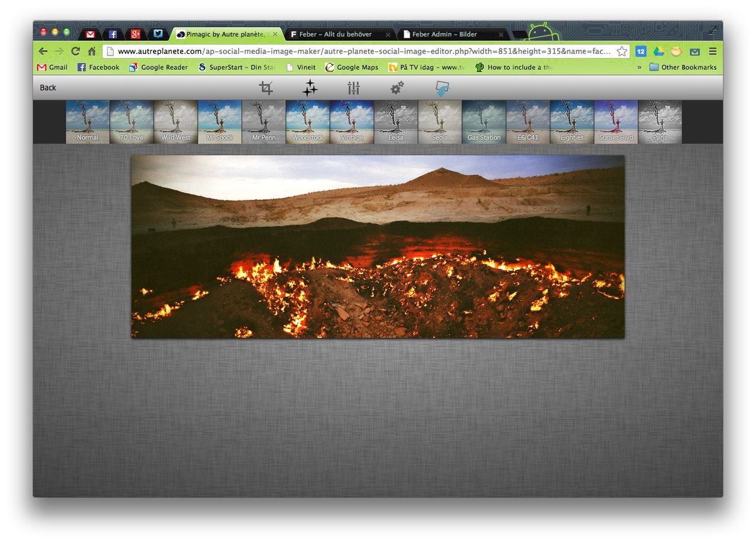Expand the hidden bookmarks overflow chevron
756x543 pixels.
click(639, 67)
